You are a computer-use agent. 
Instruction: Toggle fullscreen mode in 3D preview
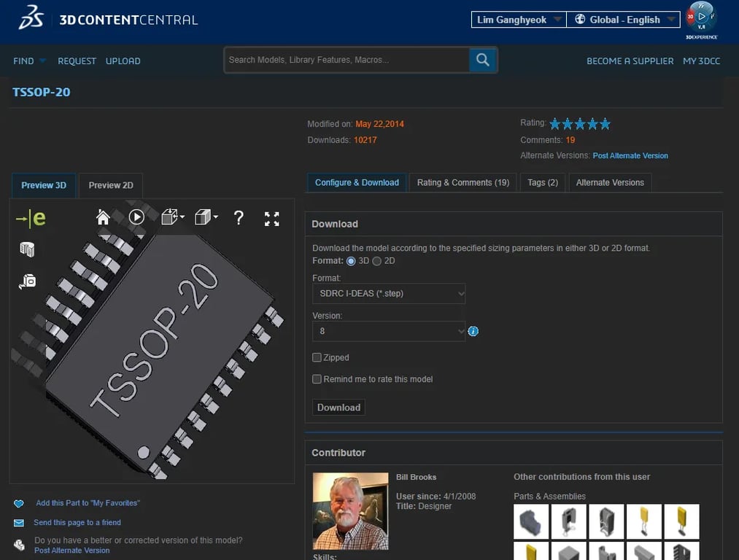(x=272, y=218)
